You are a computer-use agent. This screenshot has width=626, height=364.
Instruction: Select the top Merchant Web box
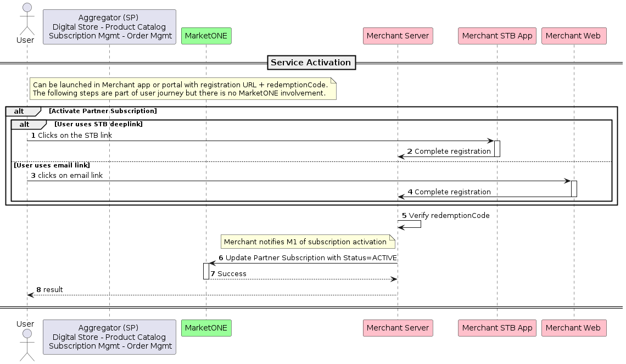tap(574, 36)
